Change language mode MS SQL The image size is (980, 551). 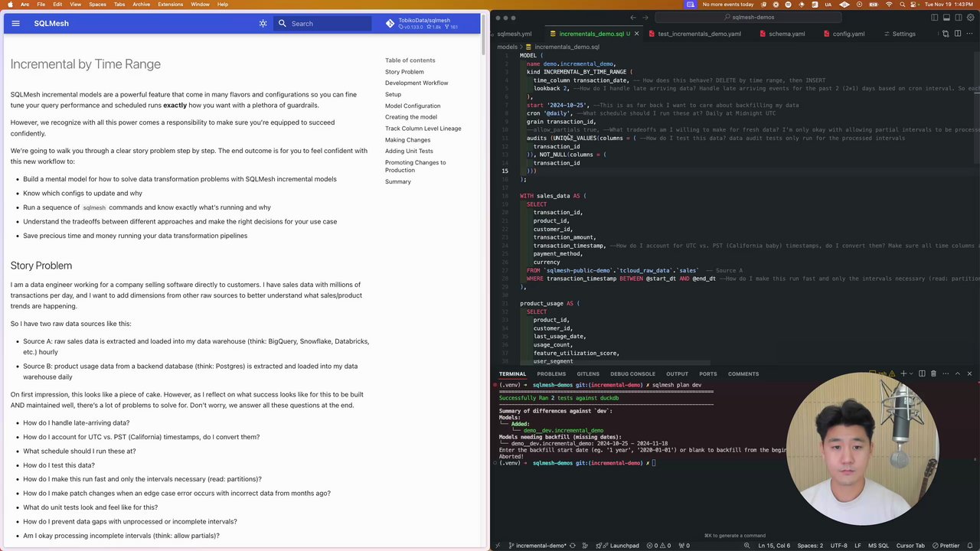pyautogui.click(x=878, y=546)
